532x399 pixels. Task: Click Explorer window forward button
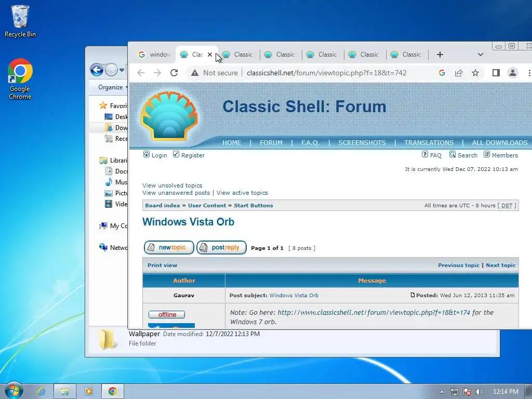(x=111, y=70)
